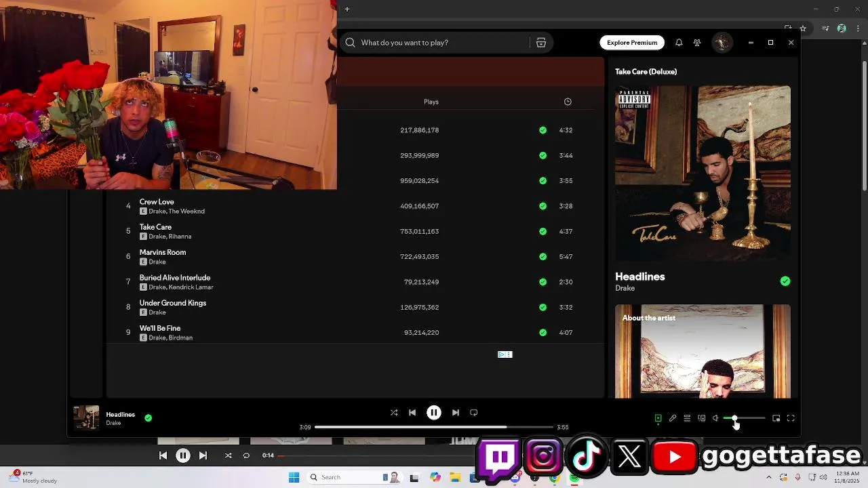Pause playback in the background player bar
868x488 pixels.
point(183,455)
